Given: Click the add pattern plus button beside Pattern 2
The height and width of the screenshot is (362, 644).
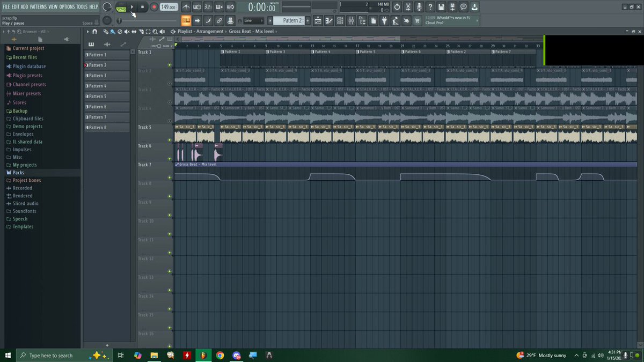Looking at the screenshot, I should point(308,20).
